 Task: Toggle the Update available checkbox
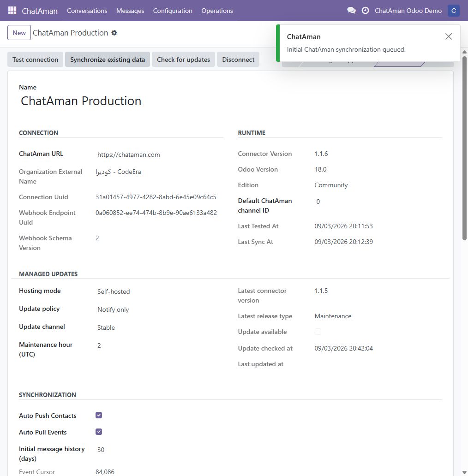(x=318, y=332)
